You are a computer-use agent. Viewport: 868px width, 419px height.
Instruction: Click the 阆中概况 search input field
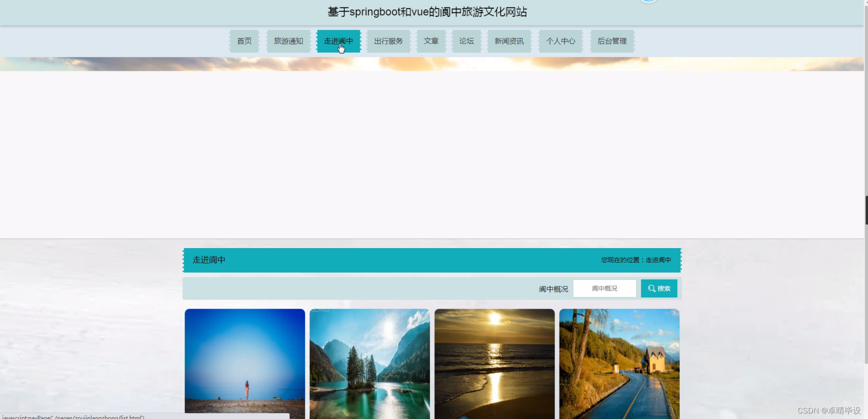(x=604, y=288)
